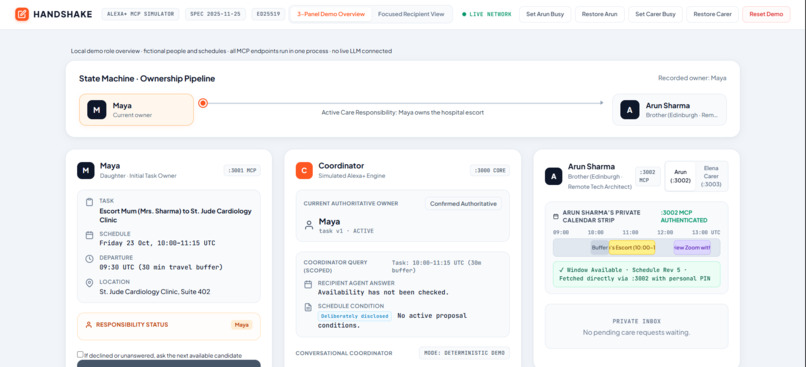The image size is (806, 367).
Task: Click the 'Active Care Responsibility' pipeline caption
Action: [402, 113]
